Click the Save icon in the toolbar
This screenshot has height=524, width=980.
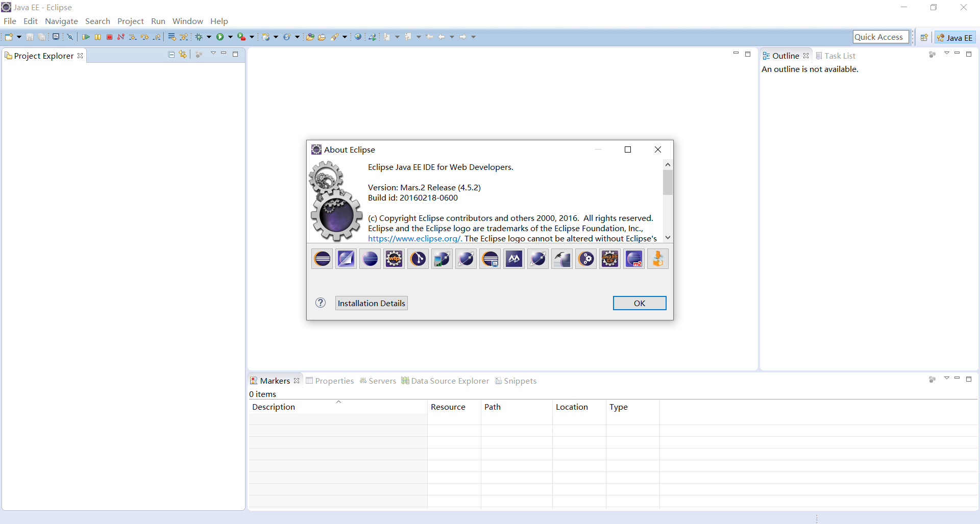pyautogui.click(x=30, y=37)
